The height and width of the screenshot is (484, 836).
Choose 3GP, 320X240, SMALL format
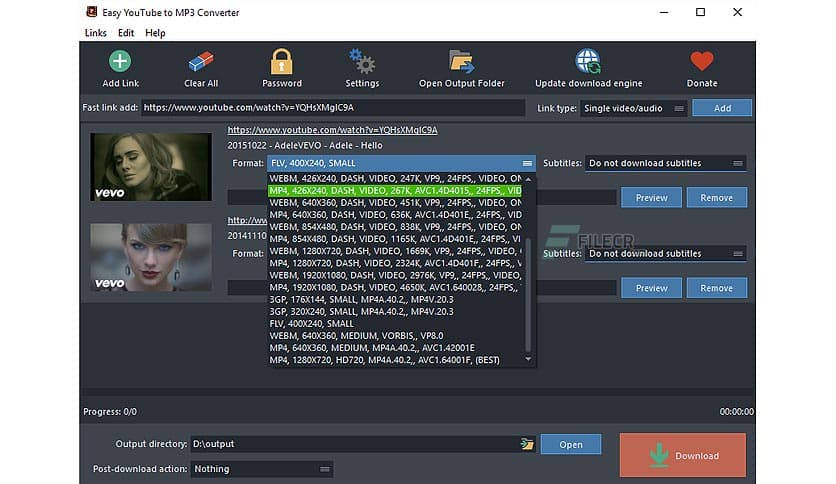(x=395, y=311)
